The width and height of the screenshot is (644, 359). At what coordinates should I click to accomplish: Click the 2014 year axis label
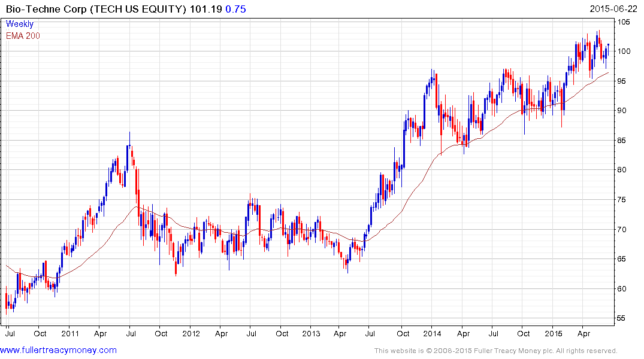click(x=432, y=333)
